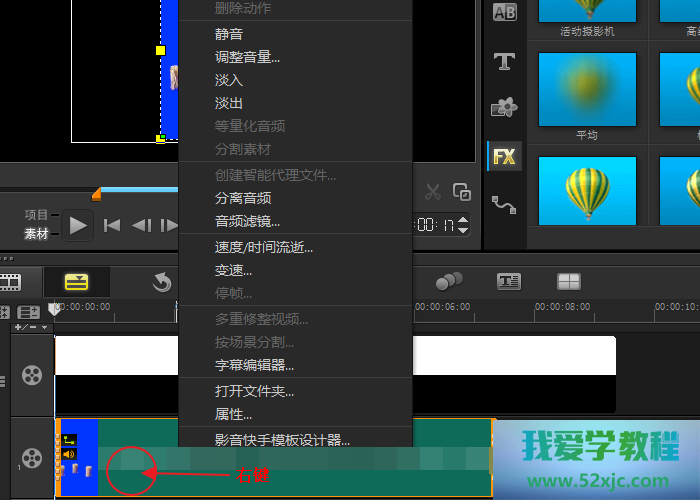The width and height of the screenshot is (700, 500).
Task: Select the Transition (AB) library icon
Action: [504, 13]
